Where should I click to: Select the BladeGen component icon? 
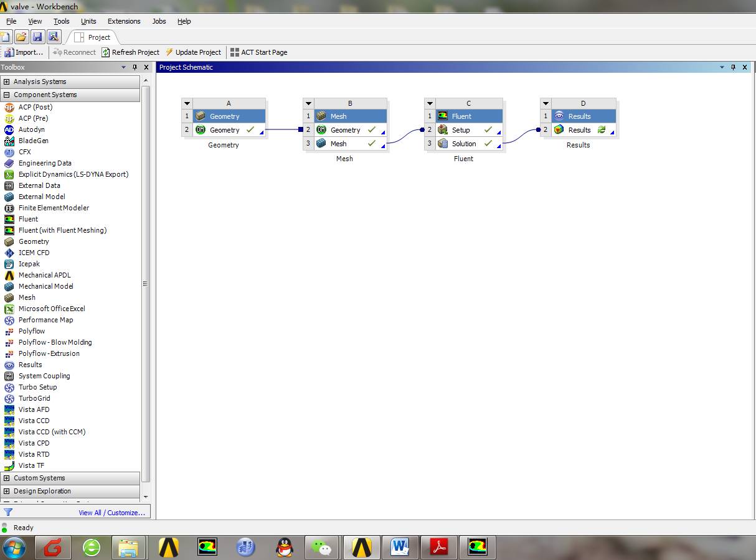9,141
